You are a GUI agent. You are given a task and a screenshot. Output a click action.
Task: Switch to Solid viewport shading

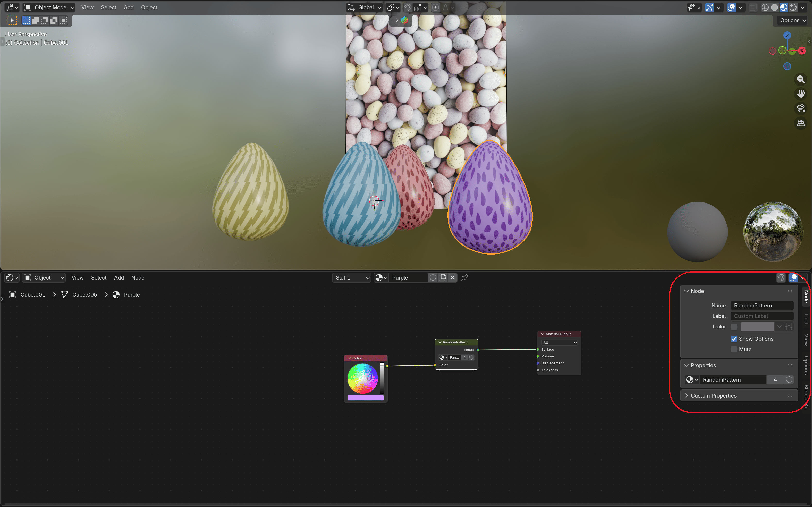[x=774, y=7]
